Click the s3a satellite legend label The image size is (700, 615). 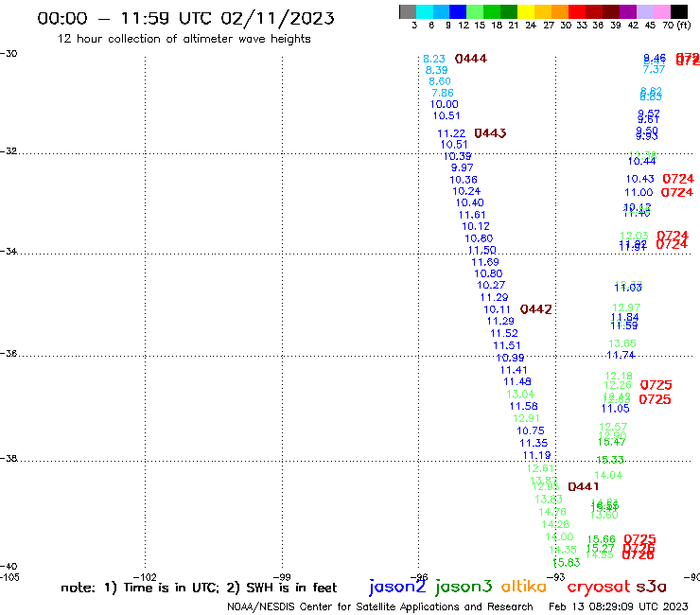pyautogui.click(x=652, y=588)
